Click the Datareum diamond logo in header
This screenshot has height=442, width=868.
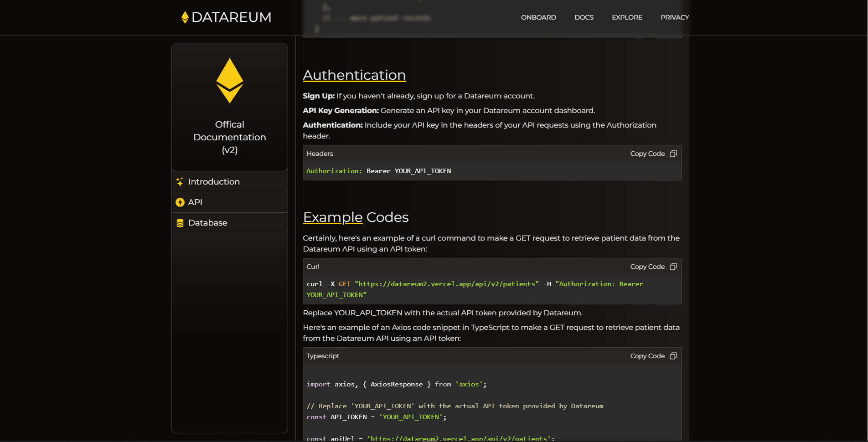point(185,17)
